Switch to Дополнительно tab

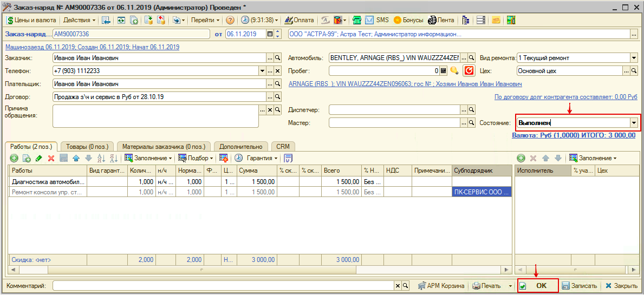(240, 147)
